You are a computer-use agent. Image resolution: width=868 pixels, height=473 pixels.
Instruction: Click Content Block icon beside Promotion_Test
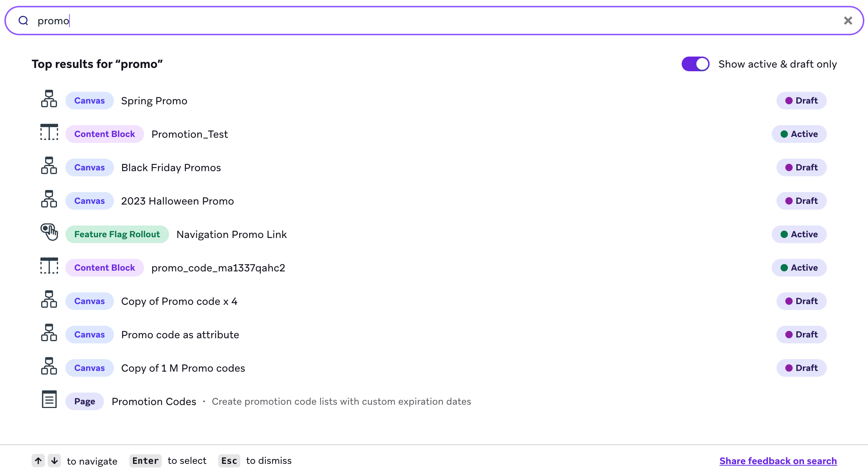(49, 132)
